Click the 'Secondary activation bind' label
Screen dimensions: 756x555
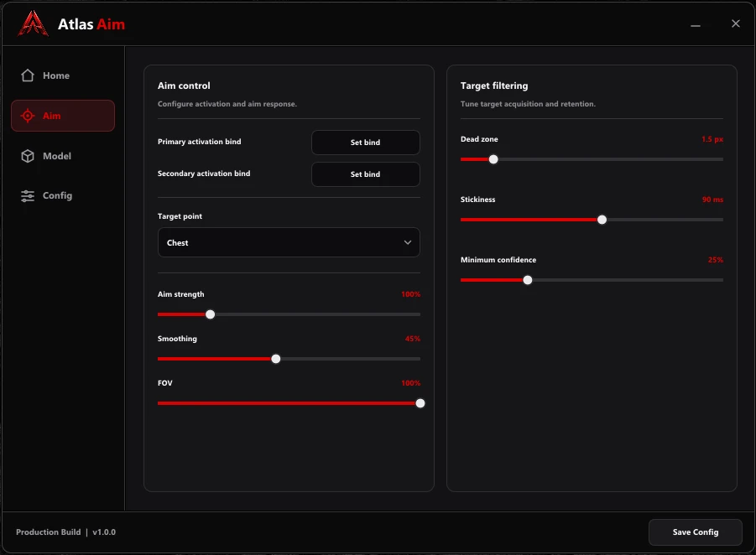pos(204,174)
